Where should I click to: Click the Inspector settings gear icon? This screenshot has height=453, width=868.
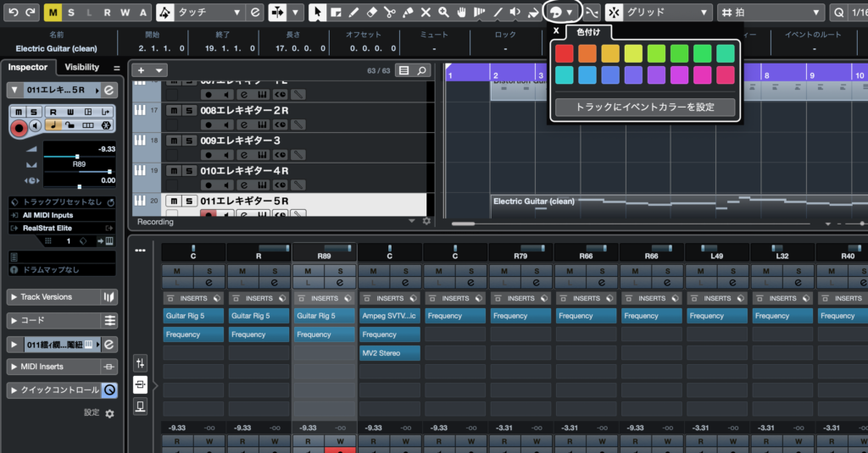coord(109,413)
